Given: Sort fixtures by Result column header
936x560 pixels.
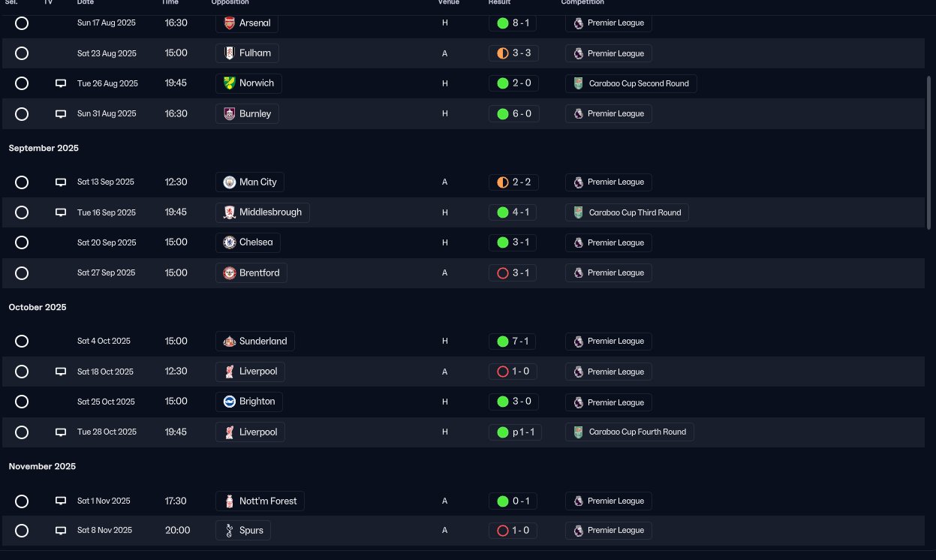Looking at the screenshot, I should 499,3.
